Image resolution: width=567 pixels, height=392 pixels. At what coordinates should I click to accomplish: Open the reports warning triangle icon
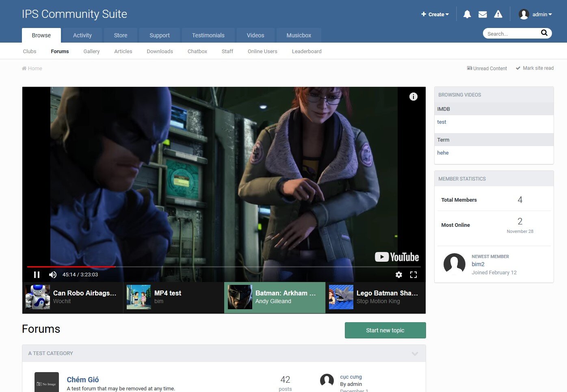pos(498,14)
